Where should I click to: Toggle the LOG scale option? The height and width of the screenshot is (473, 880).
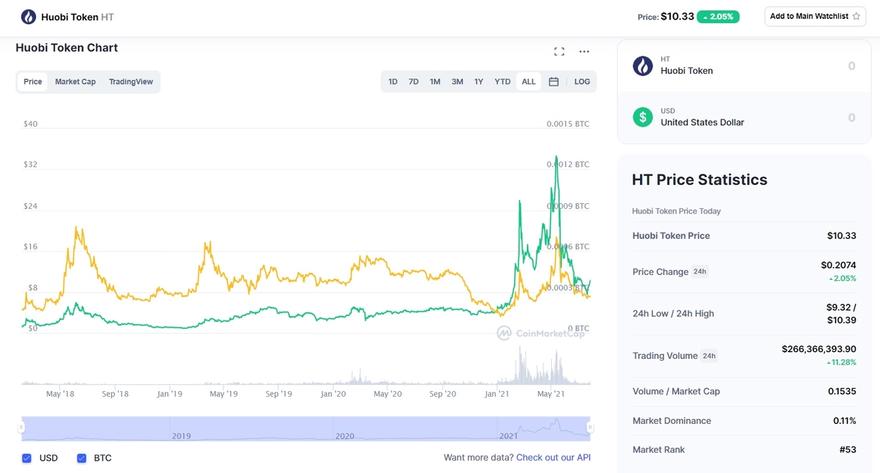pos(582,82)
